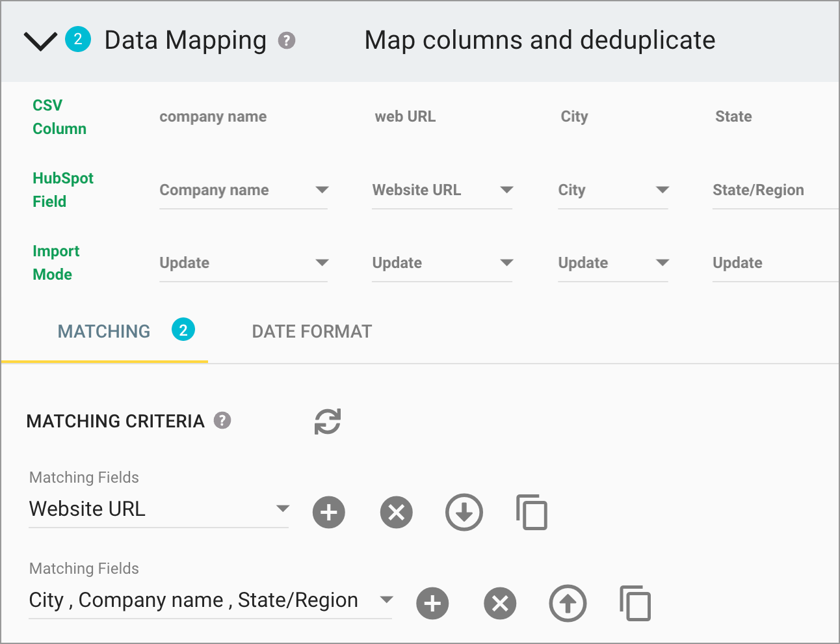Click the 'City' CSV column header

coord(574,116)
